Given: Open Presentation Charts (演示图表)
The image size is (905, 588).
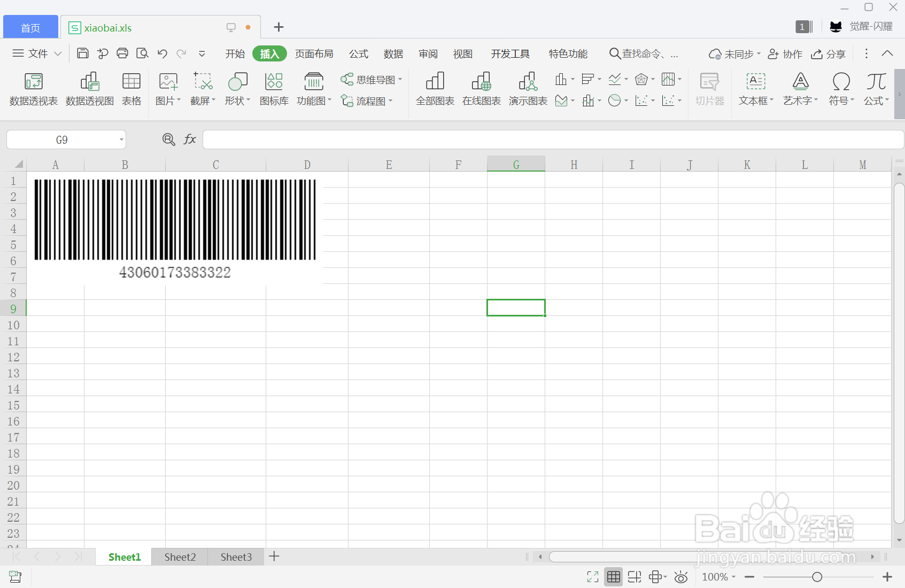Looking at the screenshot, I should click(528, 89).
